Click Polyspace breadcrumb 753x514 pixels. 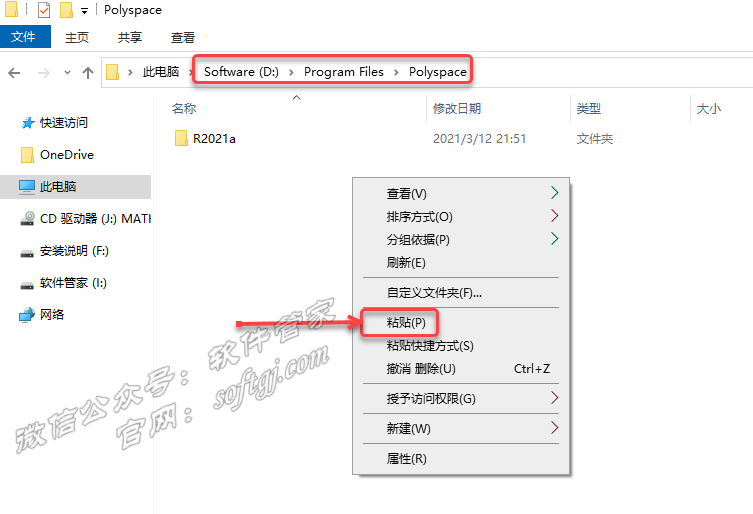pos(437,72)
